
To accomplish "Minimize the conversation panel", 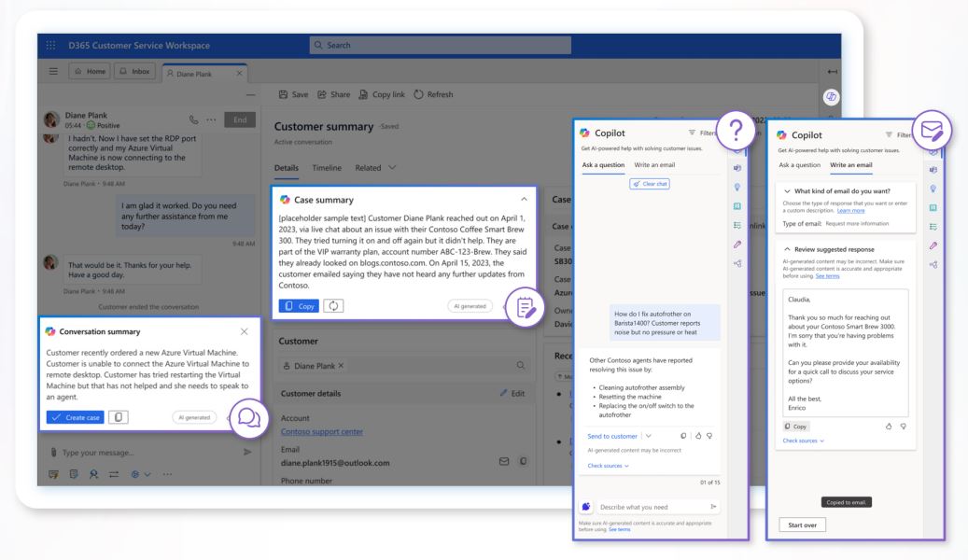I will coord(250,95).
